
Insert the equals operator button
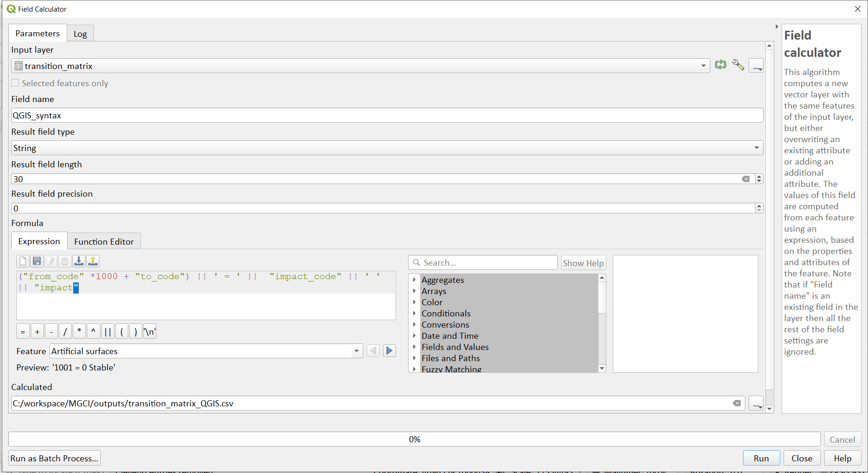pos(23,332)
